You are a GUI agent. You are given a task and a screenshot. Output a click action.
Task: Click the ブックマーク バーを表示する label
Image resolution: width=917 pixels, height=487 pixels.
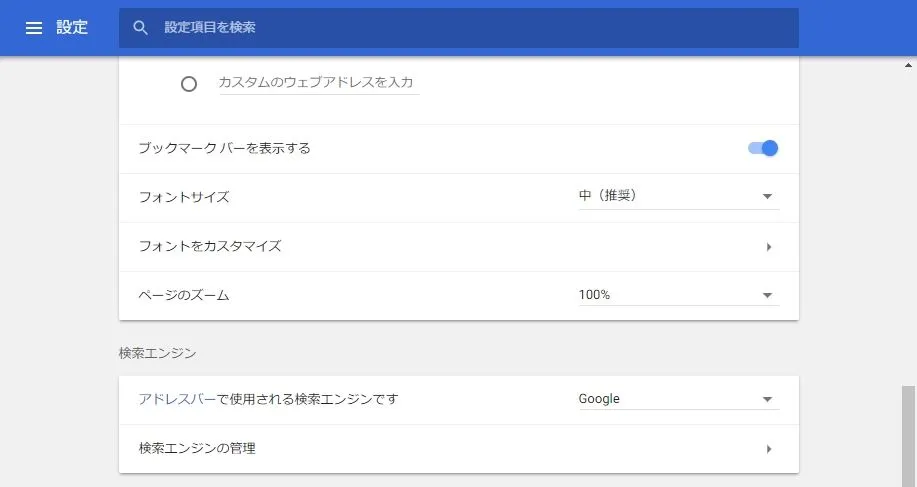225,148
